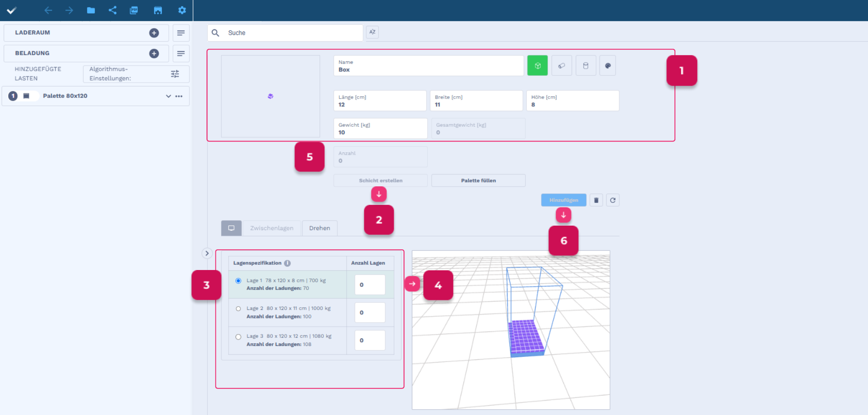Click the save disk icon in toolbar
The width and height of the screenshot is (868, 415).
point(158,11)
